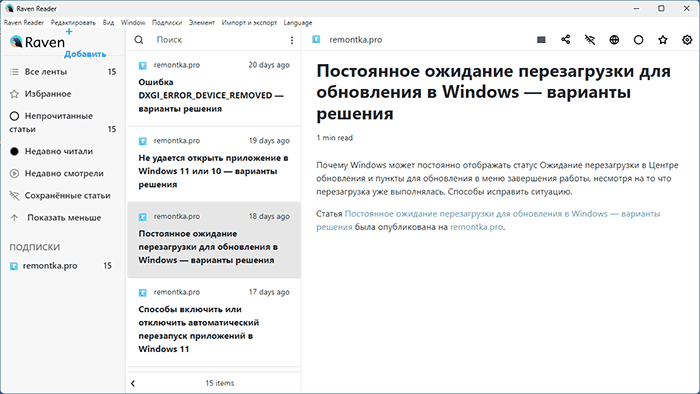Select article Постоянное ожидание перезагрузки in list
This screenshot has height=394, width=700.
pyautogui.click(x=214, y=240)
